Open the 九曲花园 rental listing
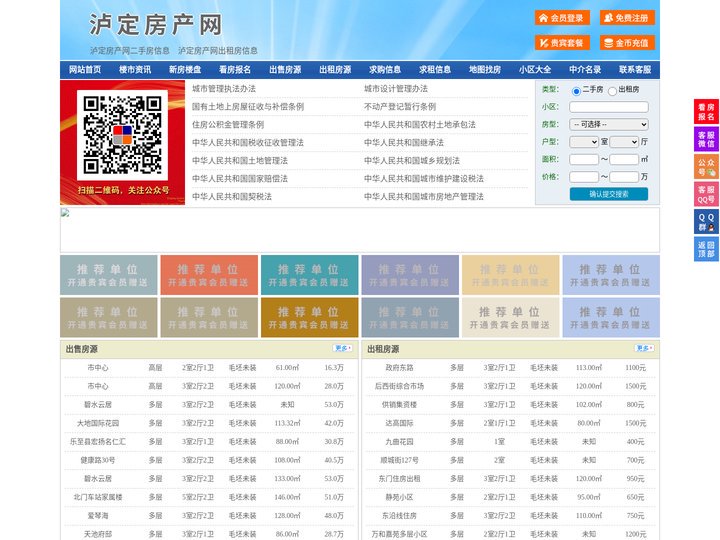 399,442
